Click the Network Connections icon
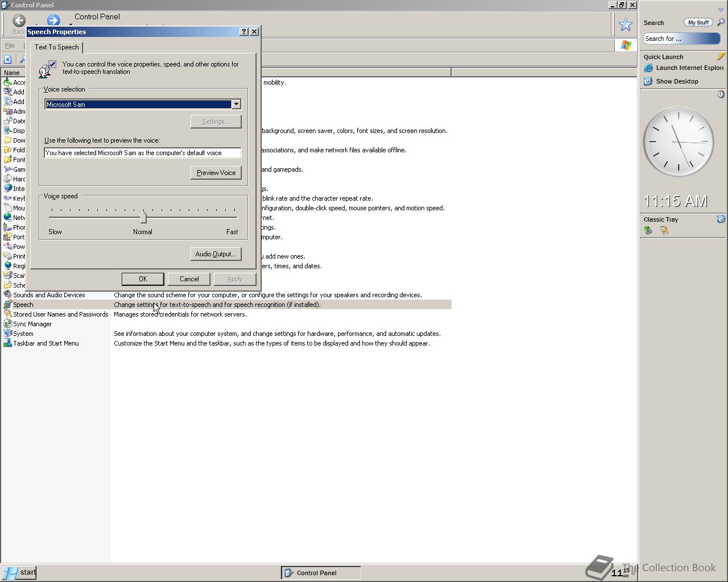 pos(8,218)
